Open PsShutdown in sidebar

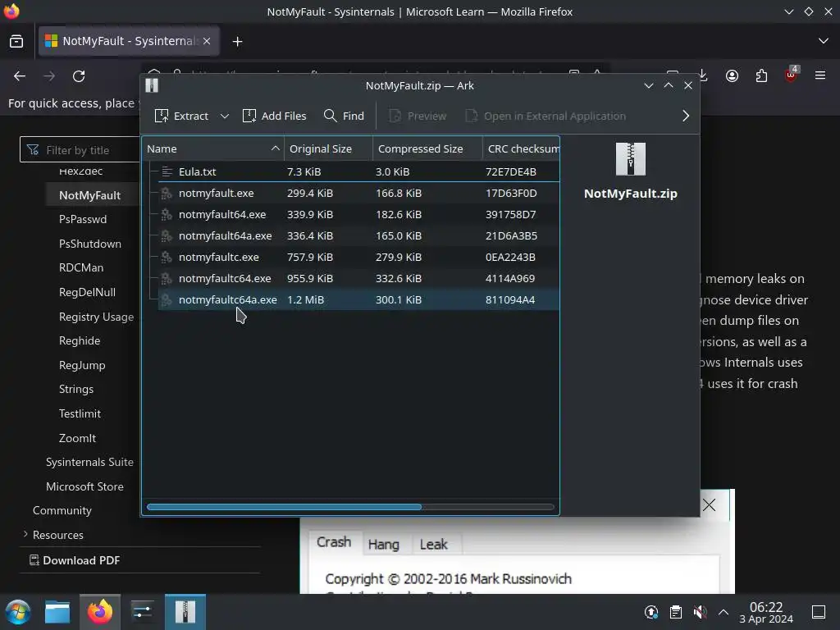click(x=90, y=244)
